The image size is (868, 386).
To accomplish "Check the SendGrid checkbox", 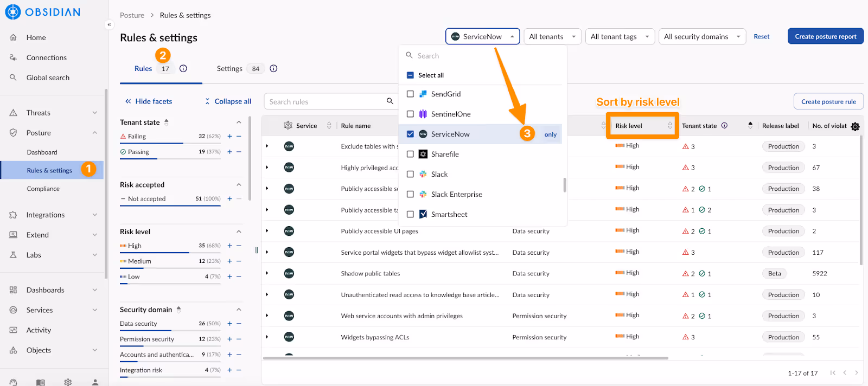I will coord(410,94).
